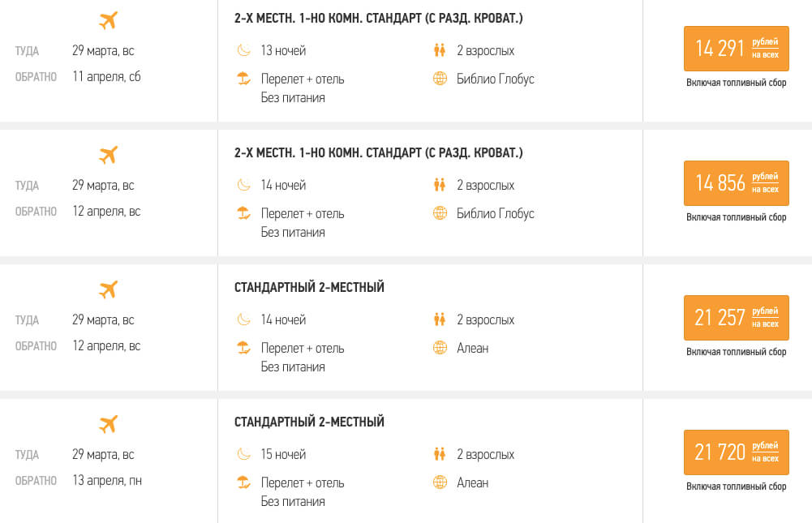This screenshot has height=523, width=812.
Task: Choose the 21 257 рублей price button
Action: 736,318
